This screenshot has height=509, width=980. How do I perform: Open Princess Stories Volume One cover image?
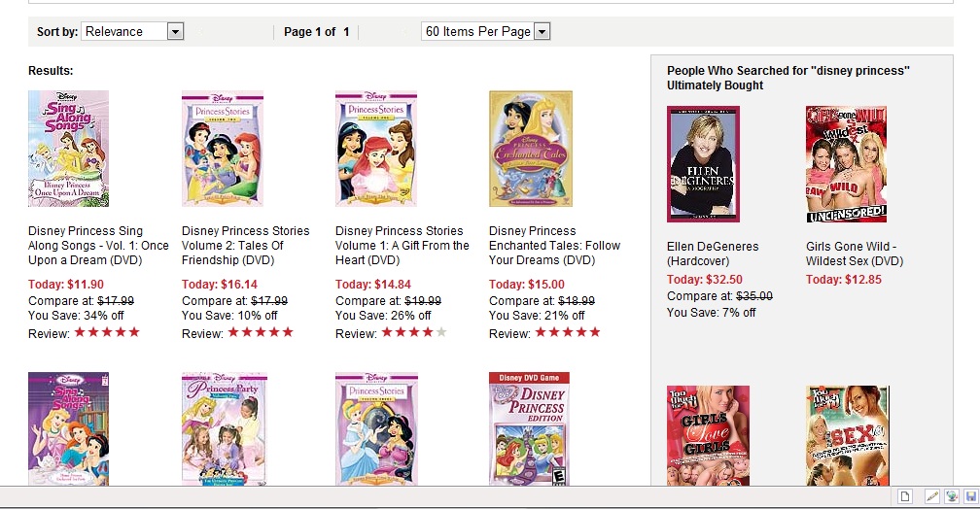pos(376,149)
